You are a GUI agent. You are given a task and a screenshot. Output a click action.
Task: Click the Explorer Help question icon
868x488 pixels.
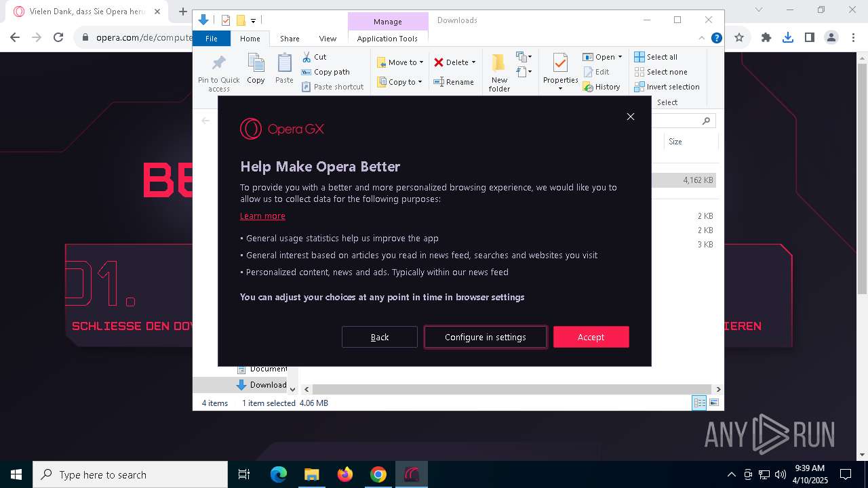point(716,38)
